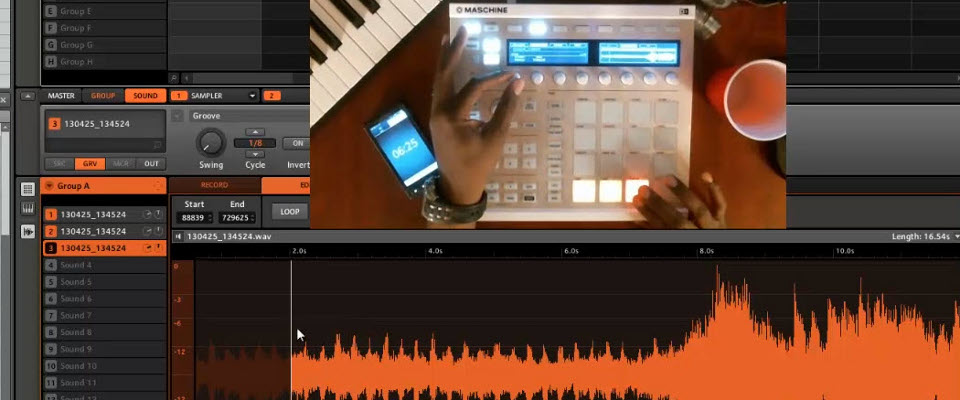The image size is (960, 400).
Task: Click first round icon in sound 2 row
Action: (x=147, y=232)
